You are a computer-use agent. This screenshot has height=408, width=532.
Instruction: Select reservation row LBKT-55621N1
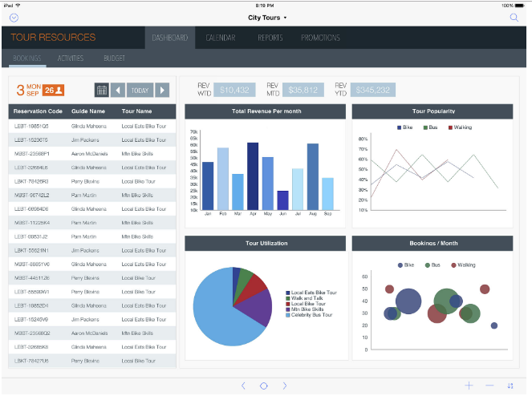coord(92,250)
